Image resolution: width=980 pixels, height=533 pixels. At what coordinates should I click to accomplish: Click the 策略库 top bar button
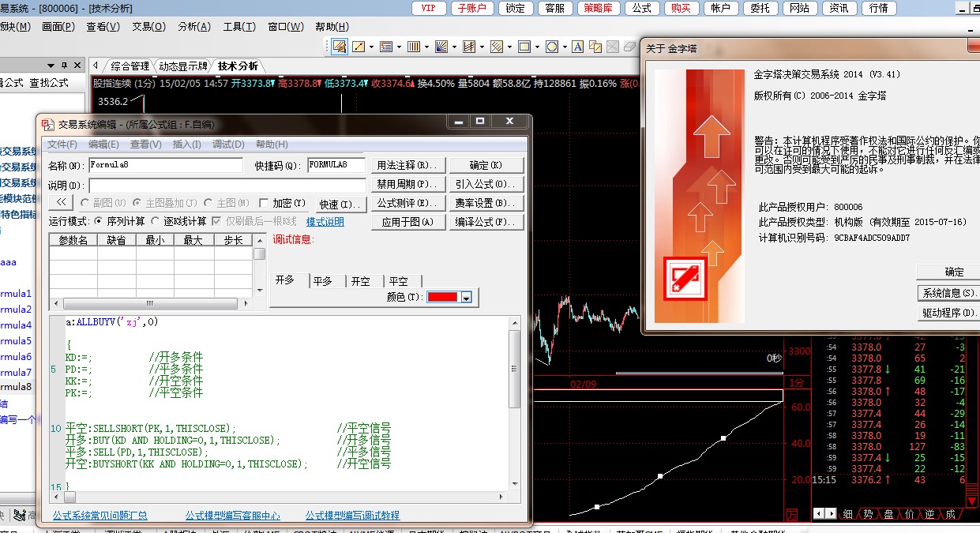[x=599, y=8]
